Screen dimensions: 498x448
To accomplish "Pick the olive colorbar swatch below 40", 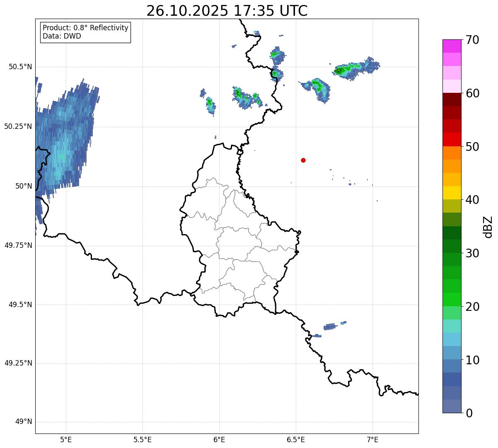I will [x=452, y=206].
